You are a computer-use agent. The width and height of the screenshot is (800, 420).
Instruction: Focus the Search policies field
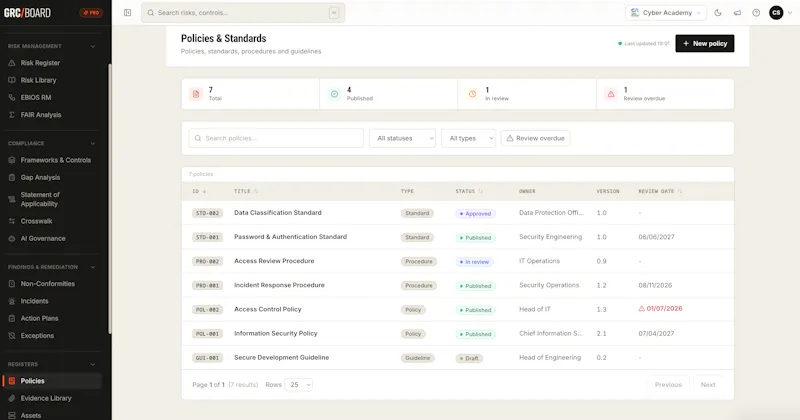pyautogui.click(x=276, y=138)
